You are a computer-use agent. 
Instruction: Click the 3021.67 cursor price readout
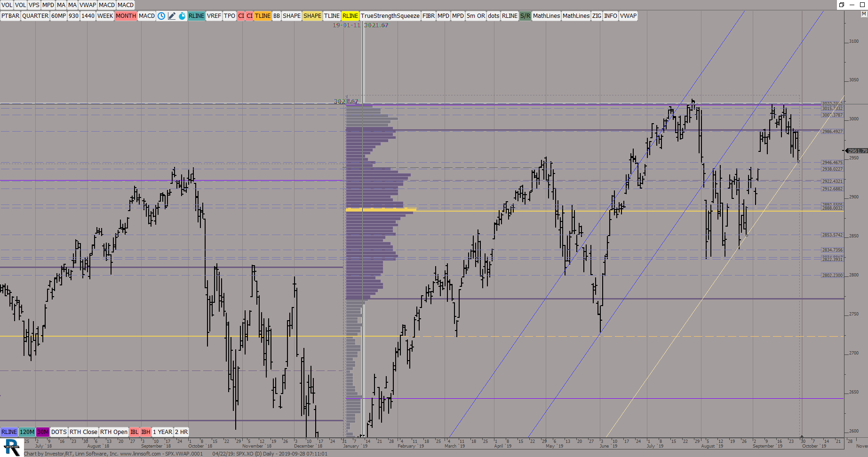[x=376, y=25]
